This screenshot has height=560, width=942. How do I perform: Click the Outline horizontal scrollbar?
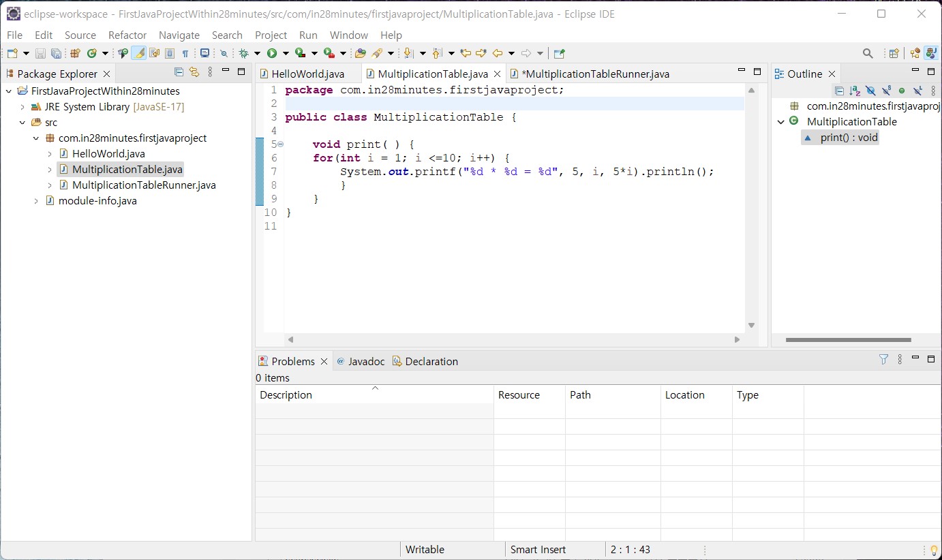click(848, 339)
